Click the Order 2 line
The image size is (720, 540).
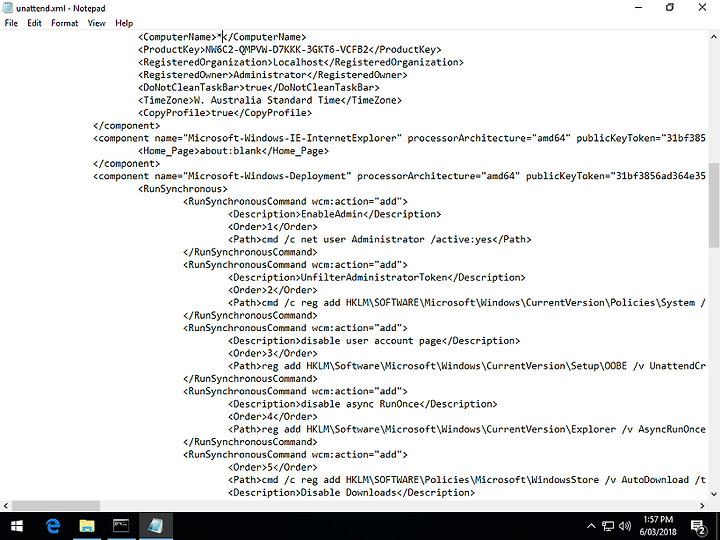(x=273, y=290)
